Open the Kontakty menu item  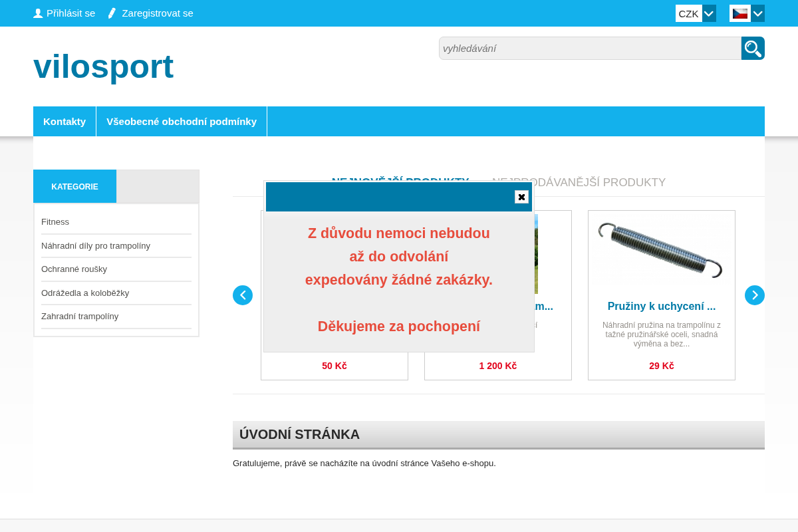point(65,121)
